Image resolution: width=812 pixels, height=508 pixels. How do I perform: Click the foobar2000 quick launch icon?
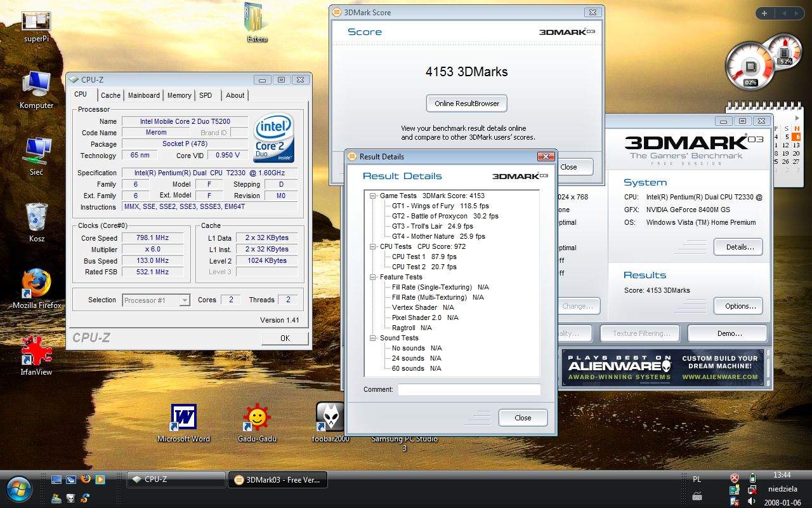point(71,498)
